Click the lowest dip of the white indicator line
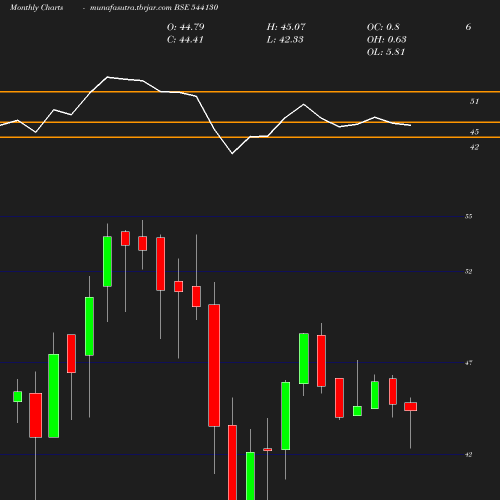500x500 pixels. pyautogui.click(x=232, y=153)
